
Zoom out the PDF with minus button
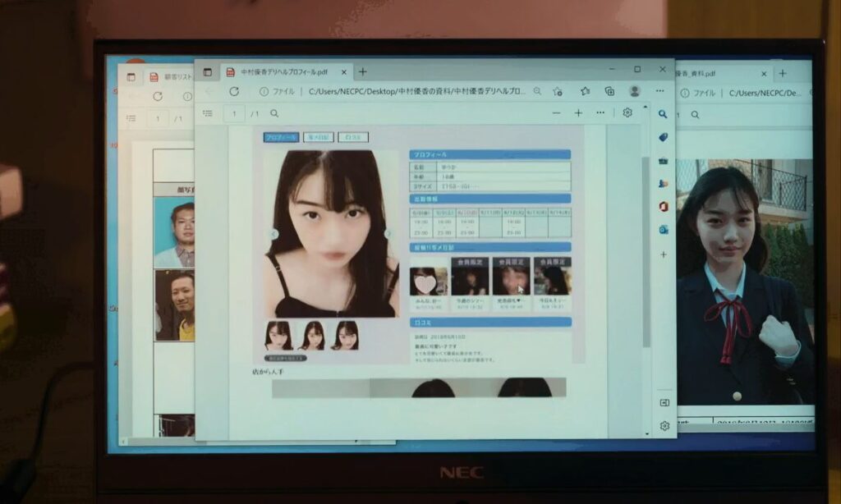click(x=556, y=112)
